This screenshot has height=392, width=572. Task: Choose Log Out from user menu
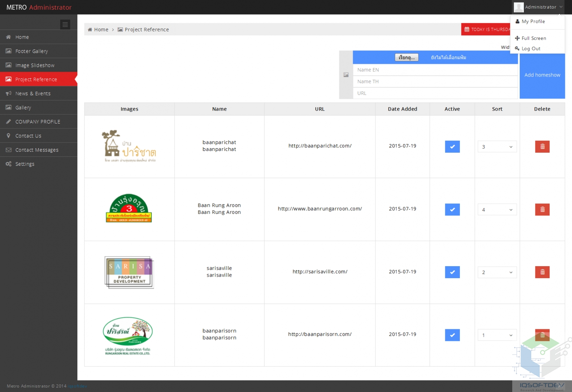(537, 49)
